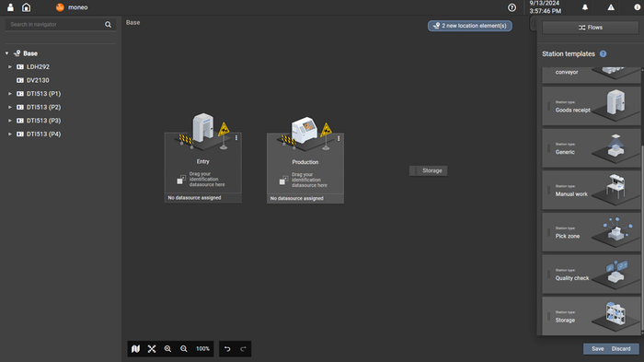Viewport: 644px width, 362px height.
Task: Expand the DTI513 (P4) node
Action: point(10,134)
